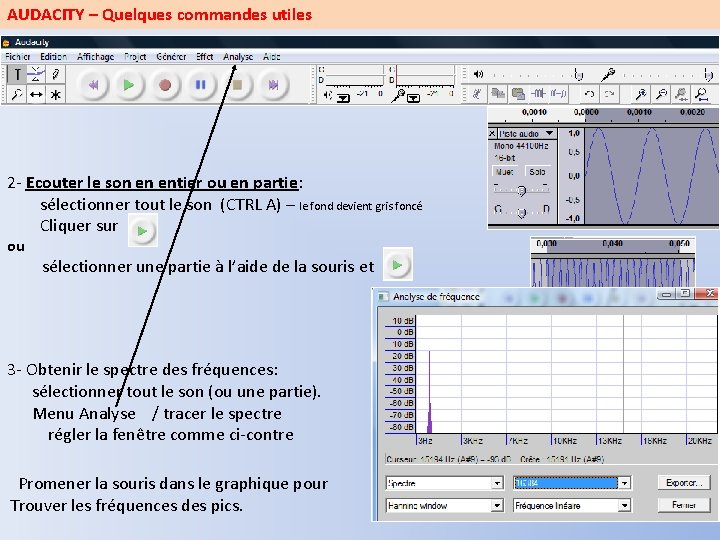Click the output volume slider thumb
Screen dimensions: 720x540
coord(579,74)
